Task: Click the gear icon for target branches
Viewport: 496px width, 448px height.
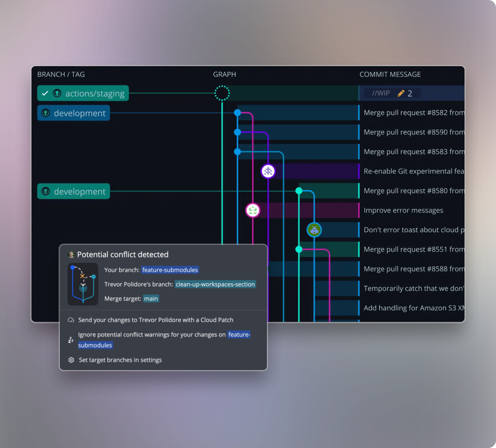Action: point(71,360)
